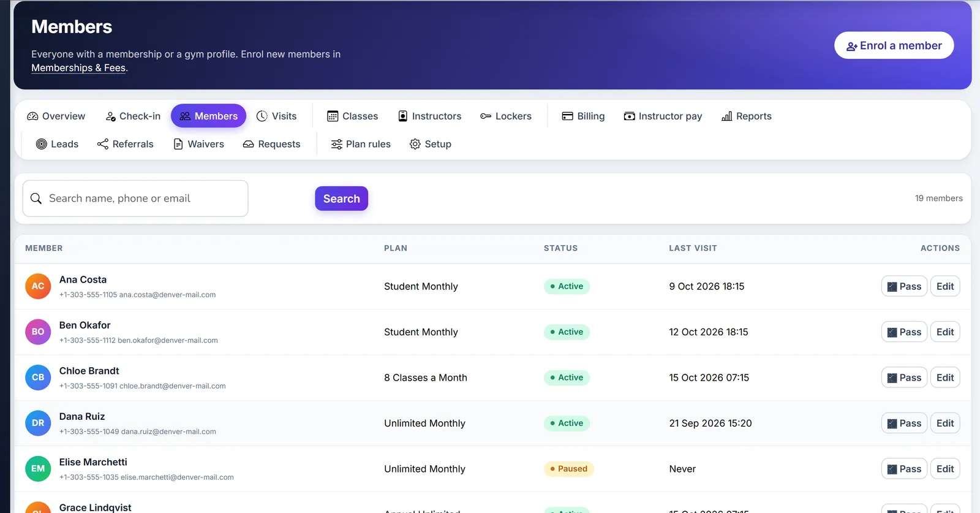
Task: Click the name Dana Ruiz
Action: pyautogui.click(x=82, y=417)
